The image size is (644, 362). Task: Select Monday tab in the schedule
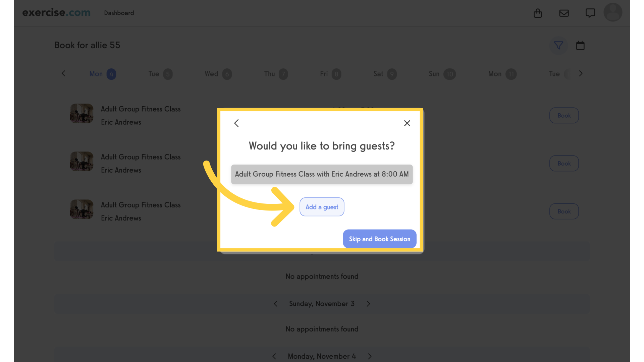click(103, 74)
